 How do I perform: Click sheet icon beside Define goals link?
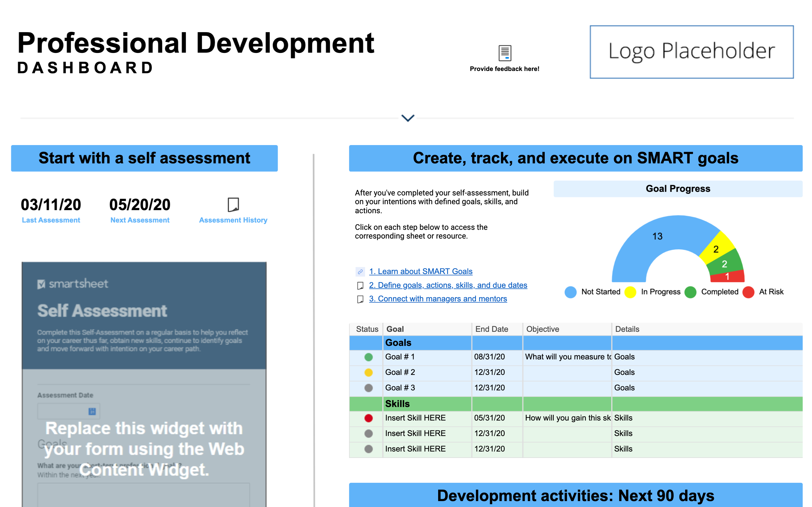[360, 286]
